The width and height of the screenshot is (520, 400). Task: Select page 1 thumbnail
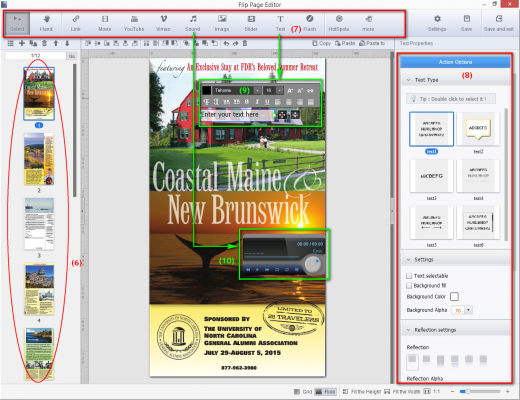(39, 94)
